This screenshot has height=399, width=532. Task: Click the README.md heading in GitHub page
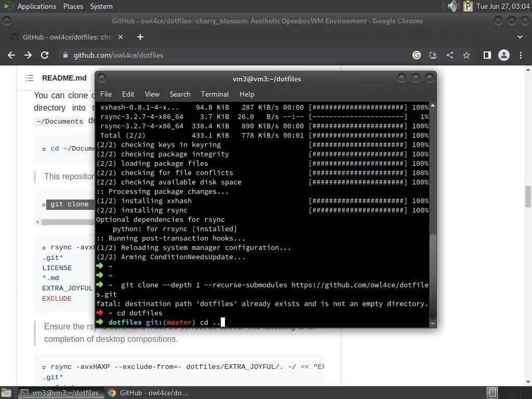(64, 78)
